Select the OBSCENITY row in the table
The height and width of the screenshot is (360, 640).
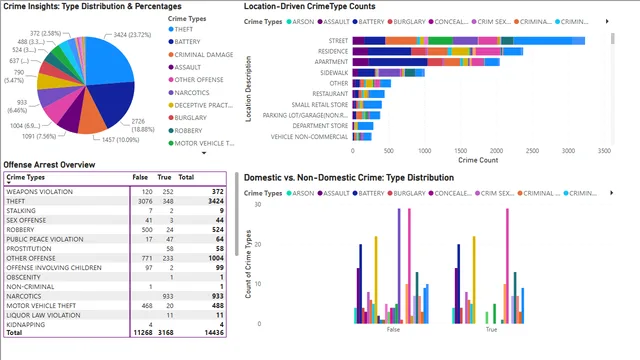coord(115,277)
